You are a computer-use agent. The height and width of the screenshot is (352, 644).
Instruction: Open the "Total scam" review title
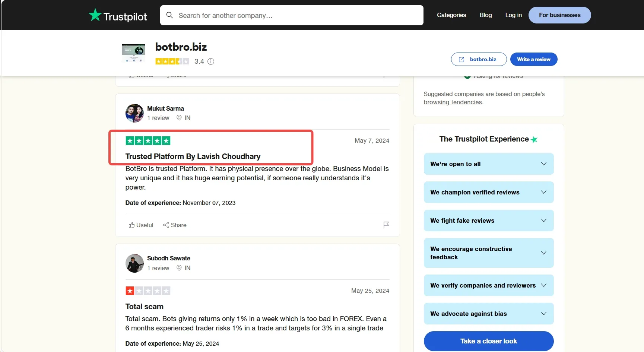tap(145, 307)
